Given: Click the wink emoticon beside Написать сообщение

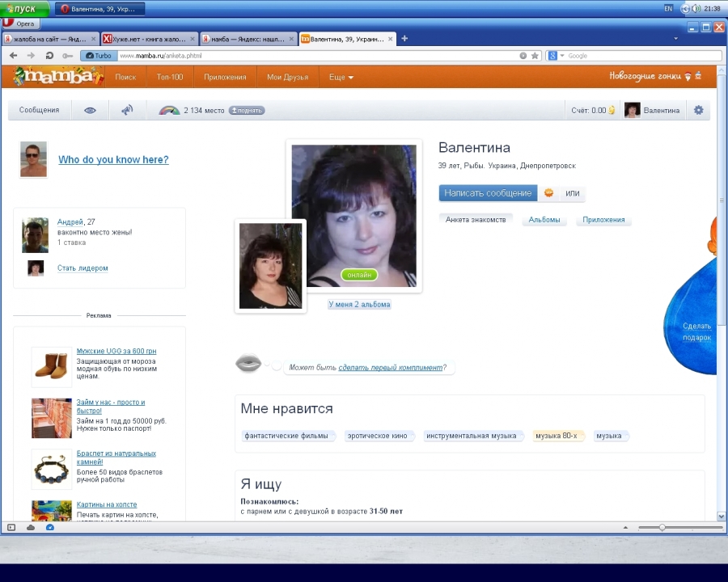Looking at the screenshot, I should [548, 193].
